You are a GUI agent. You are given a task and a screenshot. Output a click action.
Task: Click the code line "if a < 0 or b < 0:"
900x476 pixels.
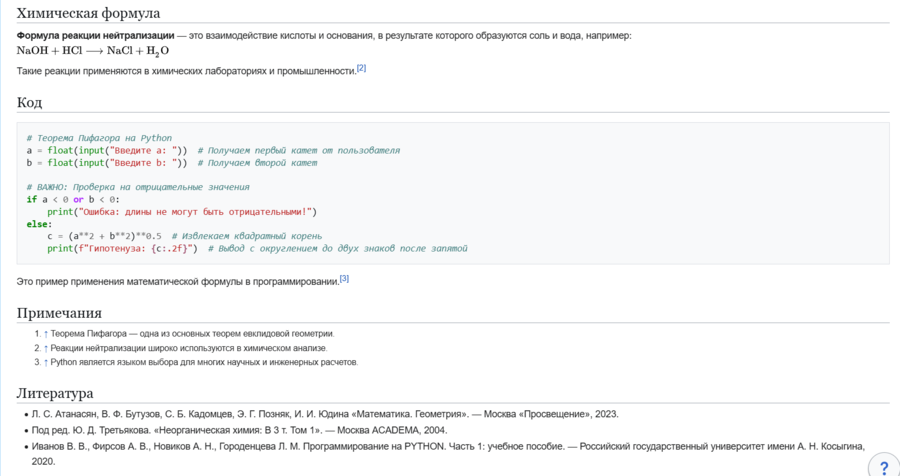coord(73,199)
